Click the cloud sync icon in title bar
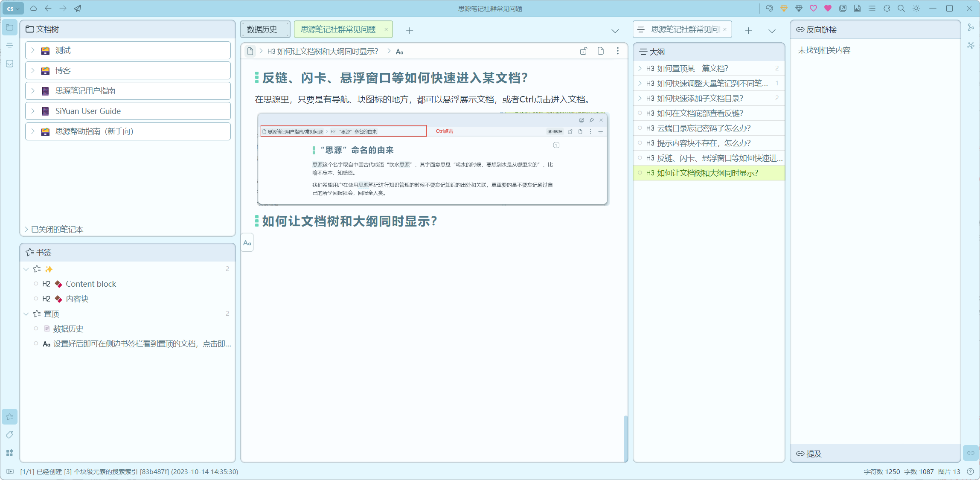Viewport: 980px width, 480px height. point(33,9)
